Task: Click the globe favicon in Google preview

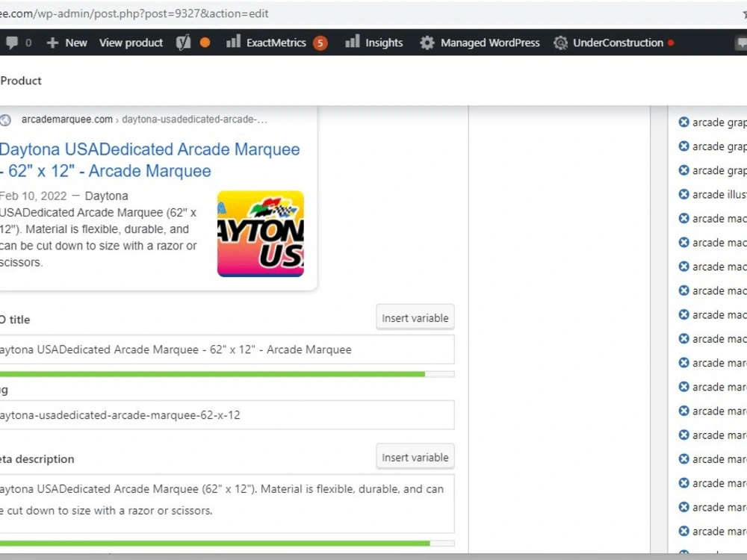Action: point(6,120)
